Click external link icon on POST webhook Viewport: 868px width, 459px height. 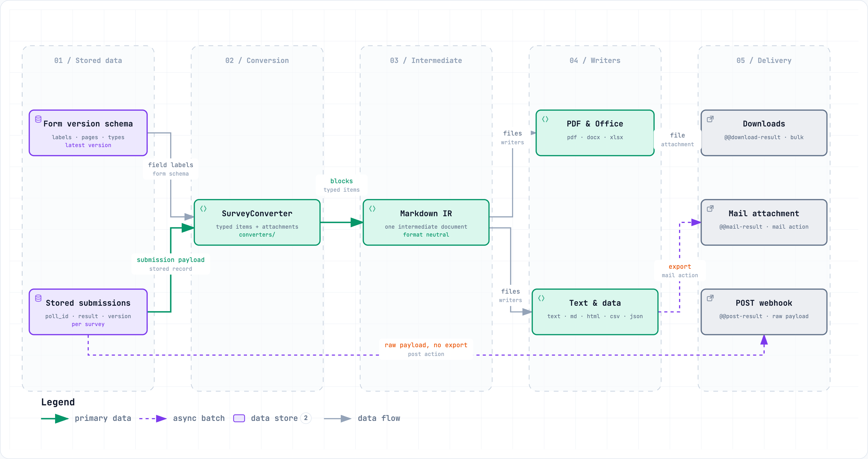tap(710, 298)
